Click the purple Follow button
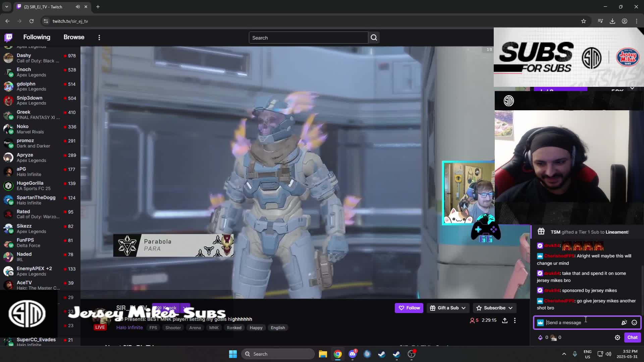 click(x=409, y=308)
